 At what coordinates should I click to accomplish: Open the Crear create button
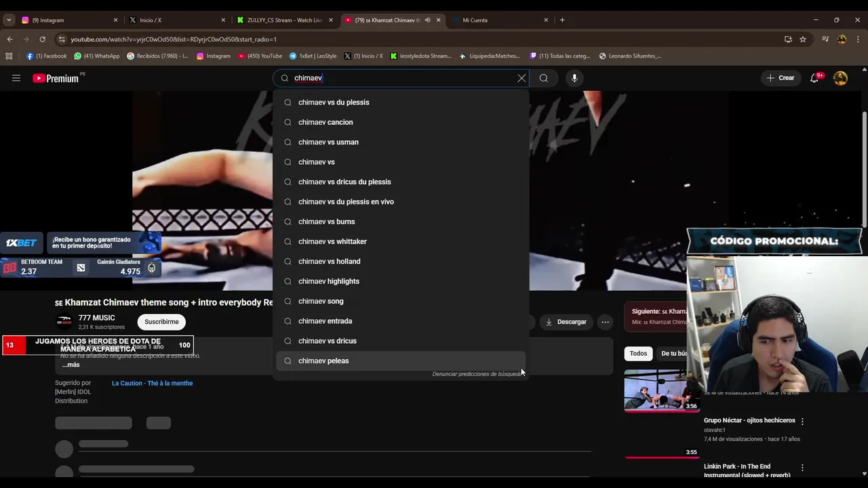(780, 78)
